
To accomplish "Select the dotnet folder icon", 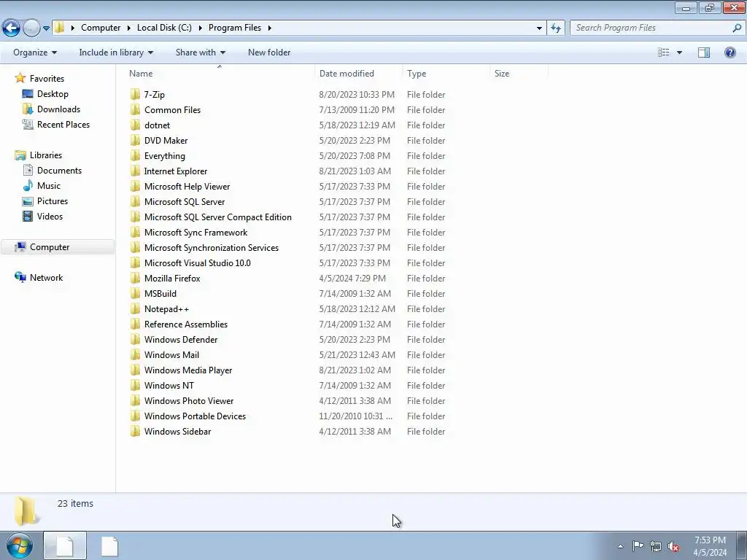I will pyautogui.click(x=135, y=125).
